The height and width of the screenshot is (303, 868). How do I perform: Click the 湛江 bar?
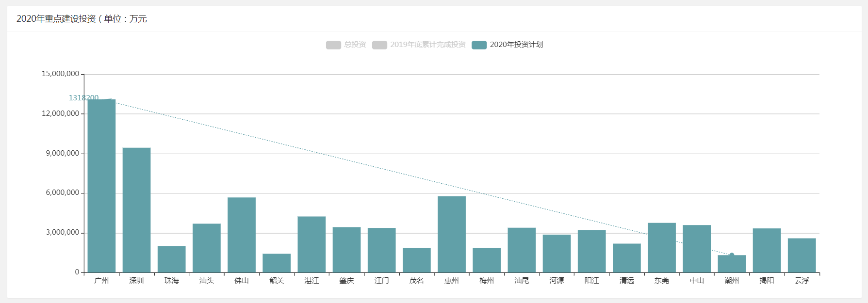coord(311,244)
